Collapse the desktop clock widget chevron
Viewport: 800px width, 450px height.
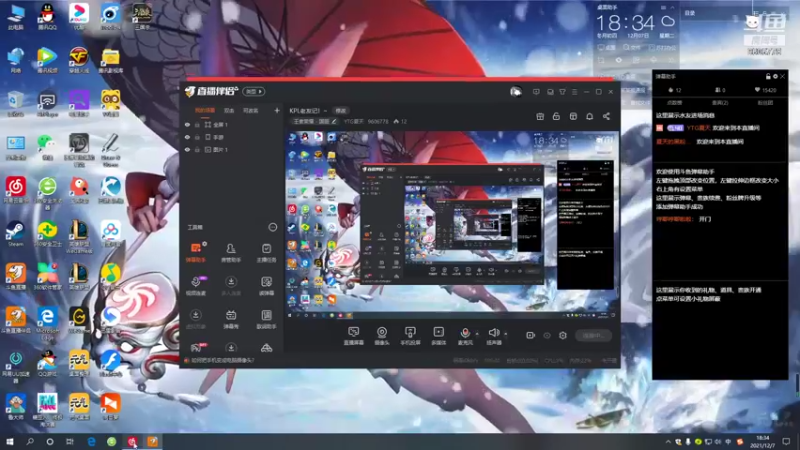672,8
